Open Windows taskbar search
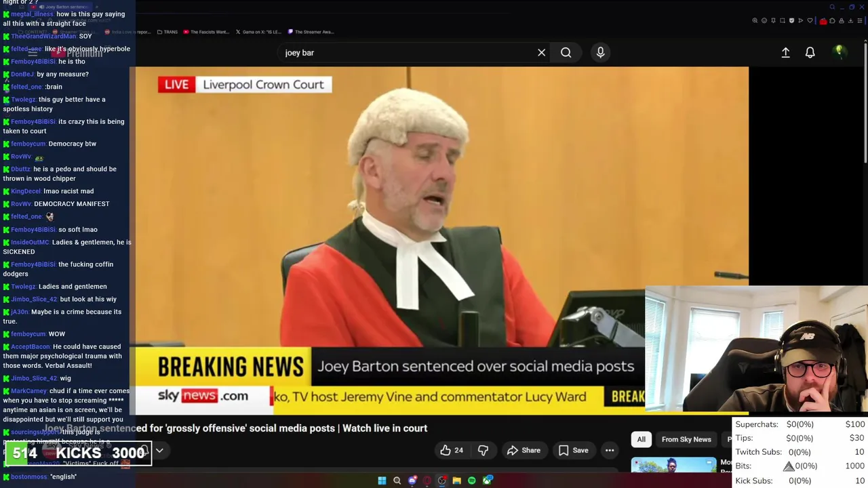This screenshot has height=488, width=868. (397, 481)
